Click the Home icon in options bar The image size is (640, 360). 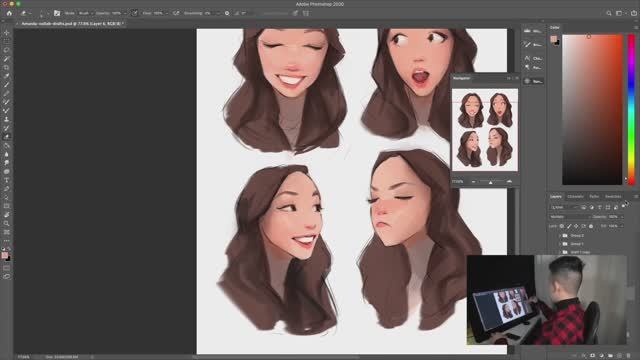(9, 13)
